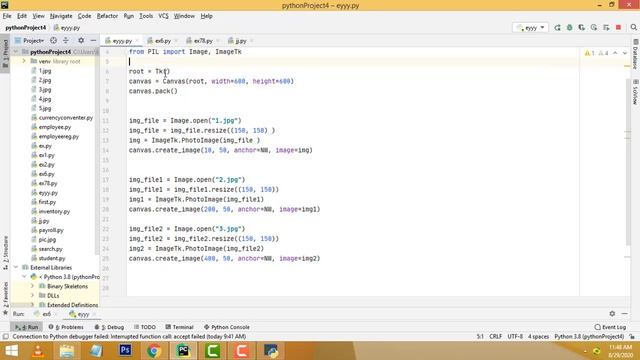Expand the Extended Definitions node

(x=32, y=304)
